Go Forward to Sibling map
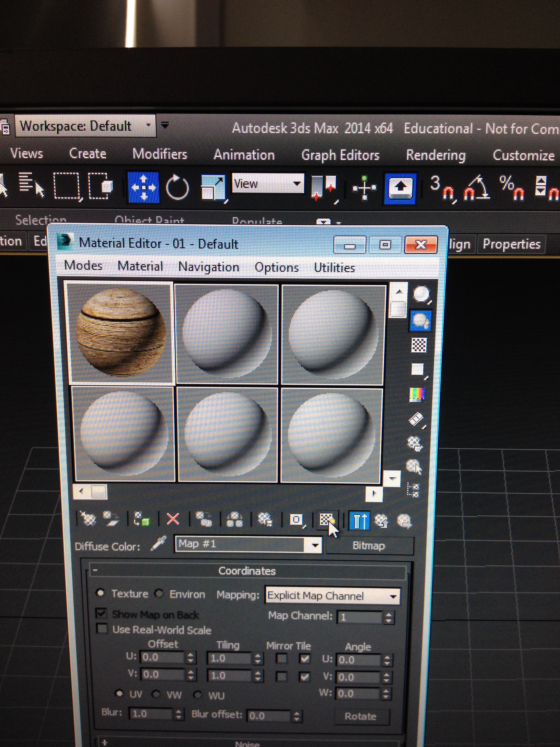 coord(404,521)
